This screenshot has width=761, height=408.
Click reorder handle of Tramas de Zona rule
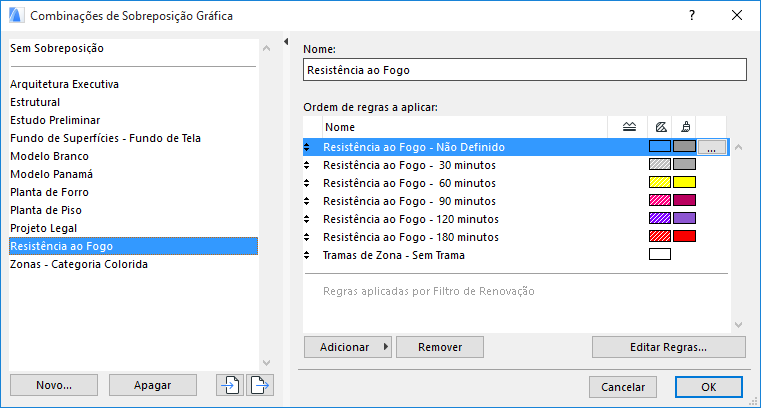pos(308,255)
